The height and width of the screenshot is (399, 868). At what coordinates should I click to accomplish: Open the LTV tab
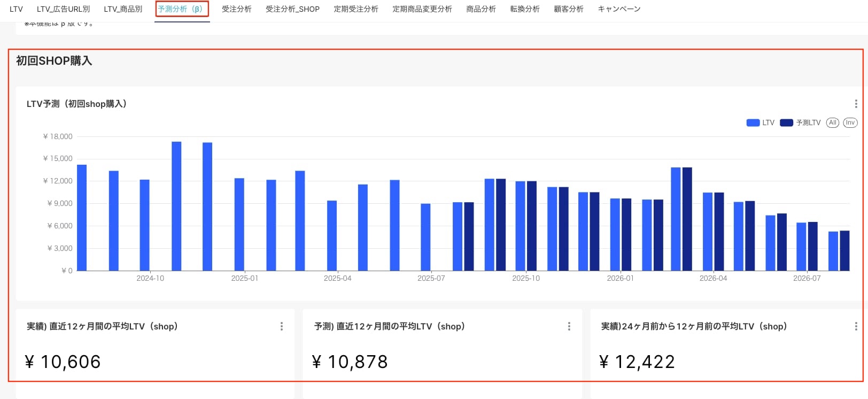(x=16, y=9)
